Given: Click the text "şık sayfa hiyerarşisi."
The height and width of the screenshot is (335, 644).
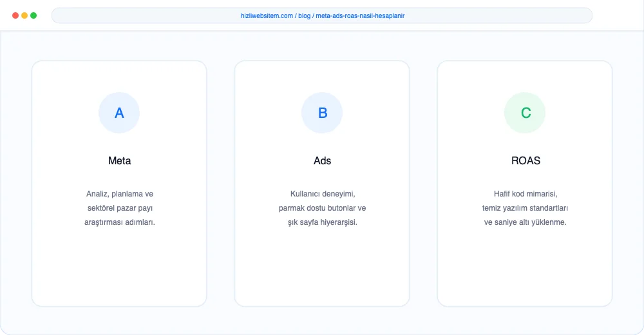Looking at the screenshot, I should coord(323,222).
